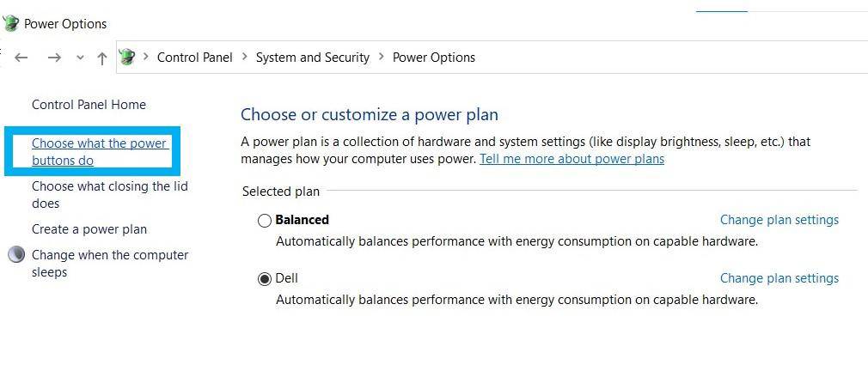Expand the chevron right after Control Panel breadcrumb
This screenshot has width=868, height=365.
(x=244, y=58)
